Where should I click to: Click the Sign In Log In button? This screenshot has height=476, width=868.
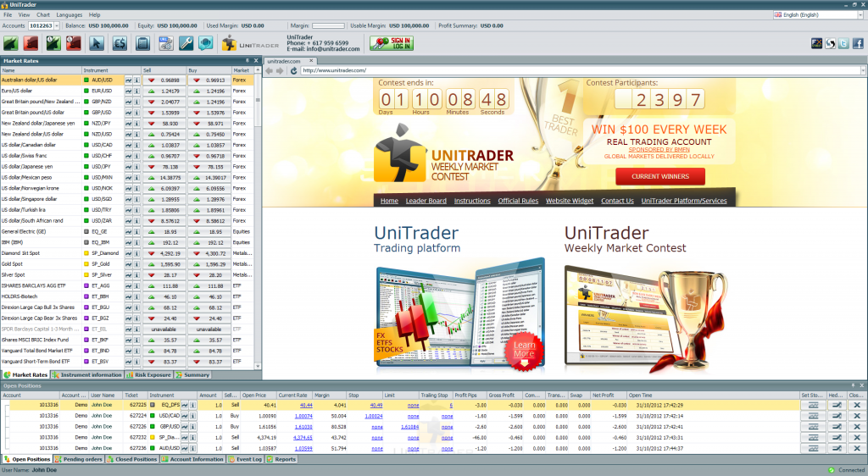[x=391, y=42]
